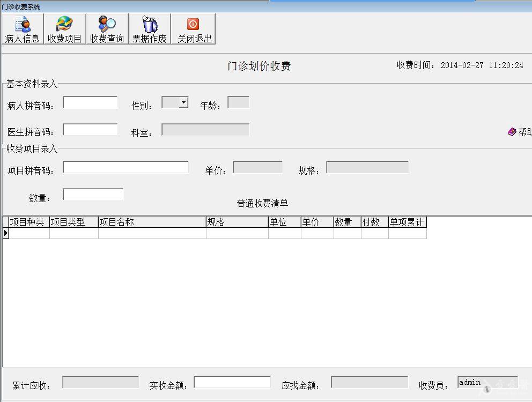Select the 科室 department field
Image resolution: width=532 pixels, height=402 pixels.
[206, 129]
